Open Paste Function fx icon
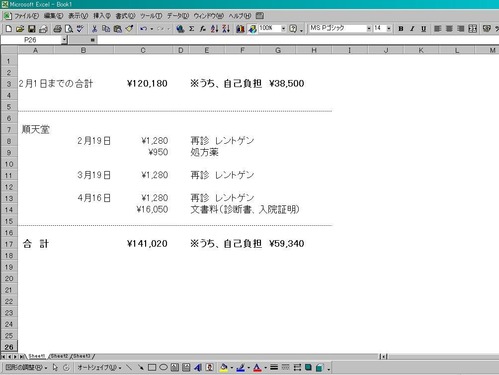 point(203,29)
